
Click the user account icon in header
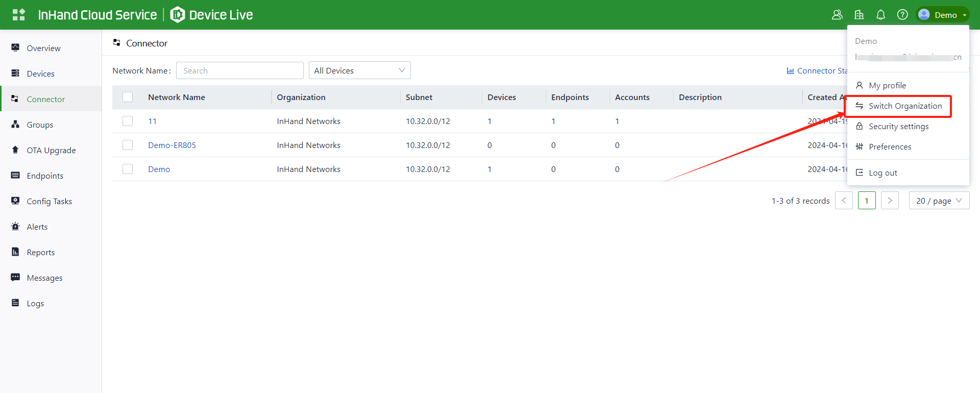(837, 15)
